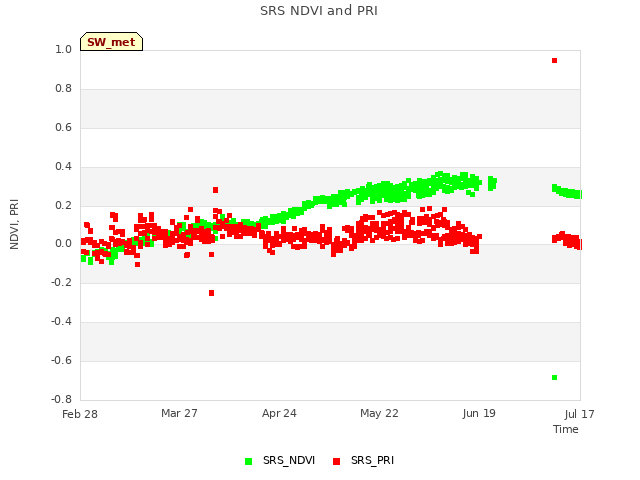Click the NDVI, PRI y-axis title
Viewport: 640px width, 480px height.
[14, 224]
